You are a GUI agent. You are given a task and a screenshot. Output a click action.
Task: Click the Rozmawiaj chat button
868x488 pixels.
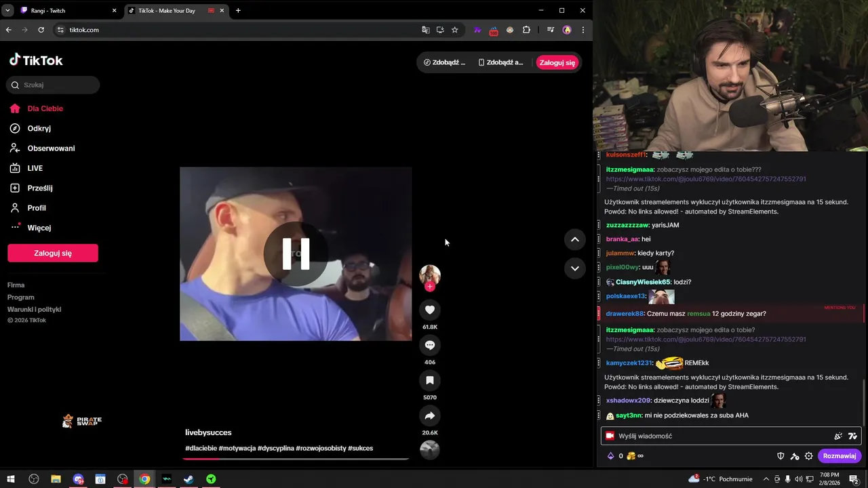coord(840,456)
